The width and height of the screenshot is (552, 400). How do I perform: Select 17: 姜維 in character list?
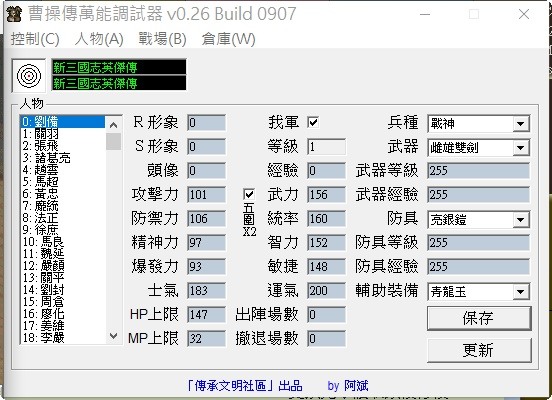(63, 325)
